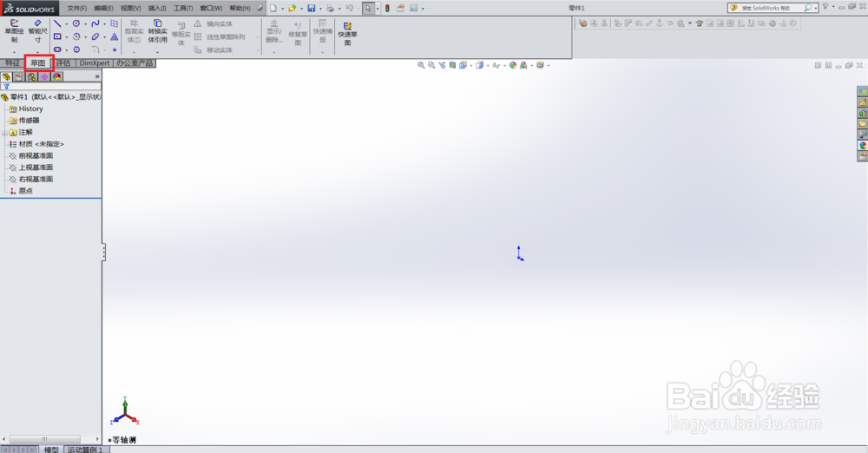Choose the Straight Slot sketch tool
The width and height of the screenshot is (868, 453).
(x=57, y=49)
